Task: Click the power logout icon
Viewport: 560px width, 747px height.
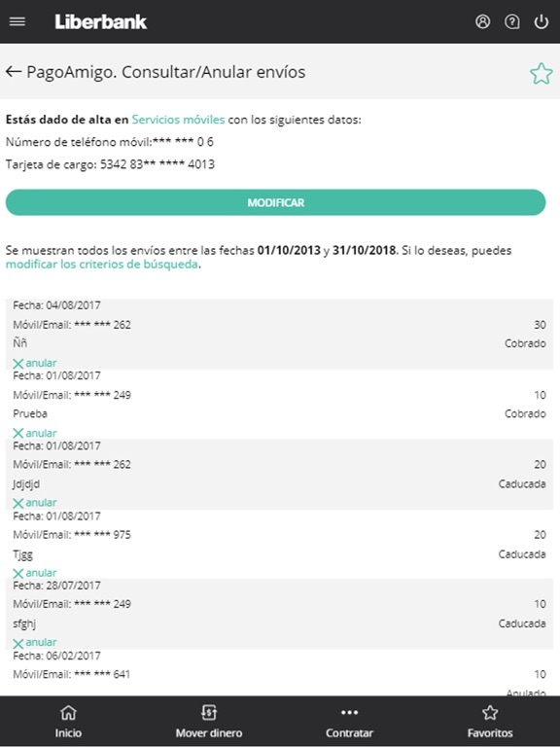Action: click(542, 21)
